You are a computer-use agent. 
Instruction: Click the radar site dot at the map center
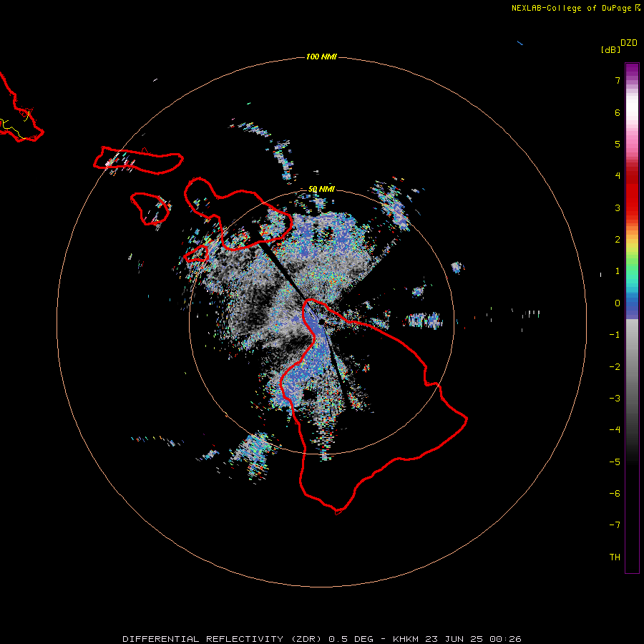(x=321, y=322)
